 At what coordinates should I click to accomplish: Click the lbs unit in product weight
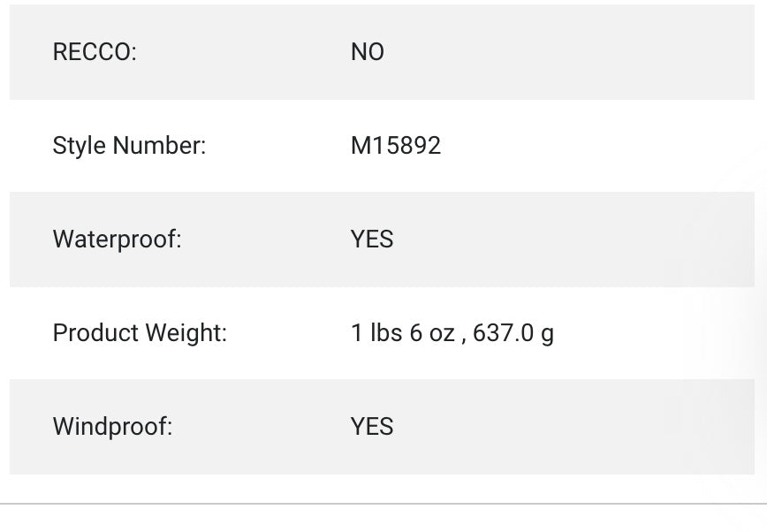tap(385, 333)
